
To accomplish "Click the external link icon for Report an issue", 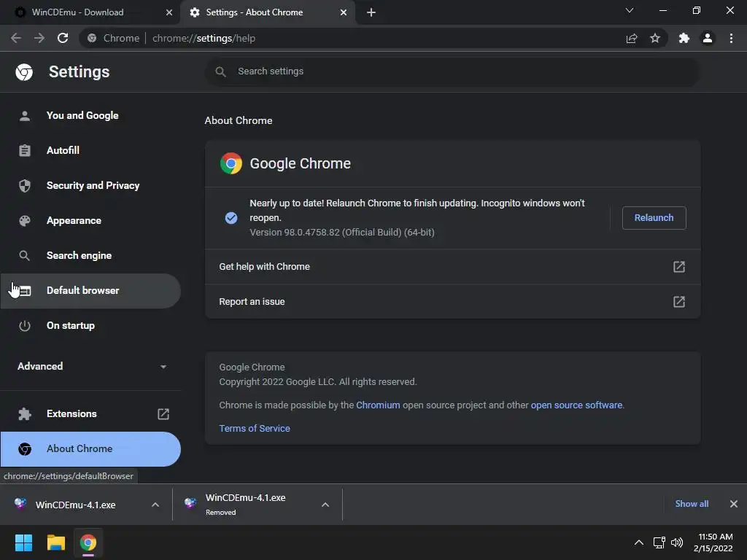I will coord(679,301).
